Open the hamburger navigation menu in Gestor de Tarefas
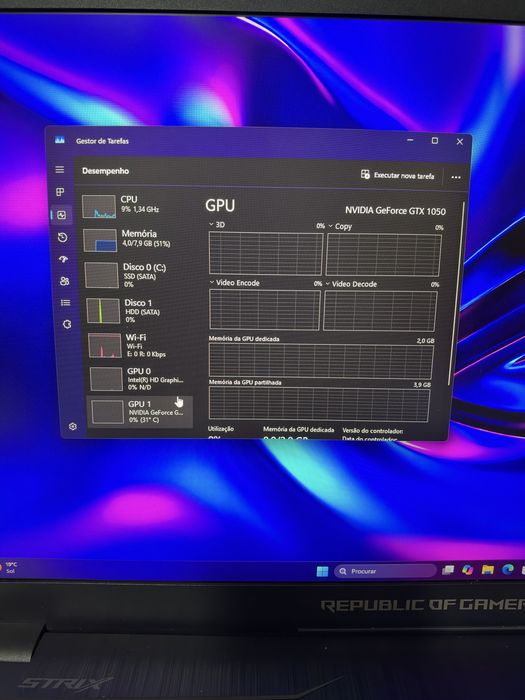This screenshot has height=700, width=525. (x=59, y=170)
